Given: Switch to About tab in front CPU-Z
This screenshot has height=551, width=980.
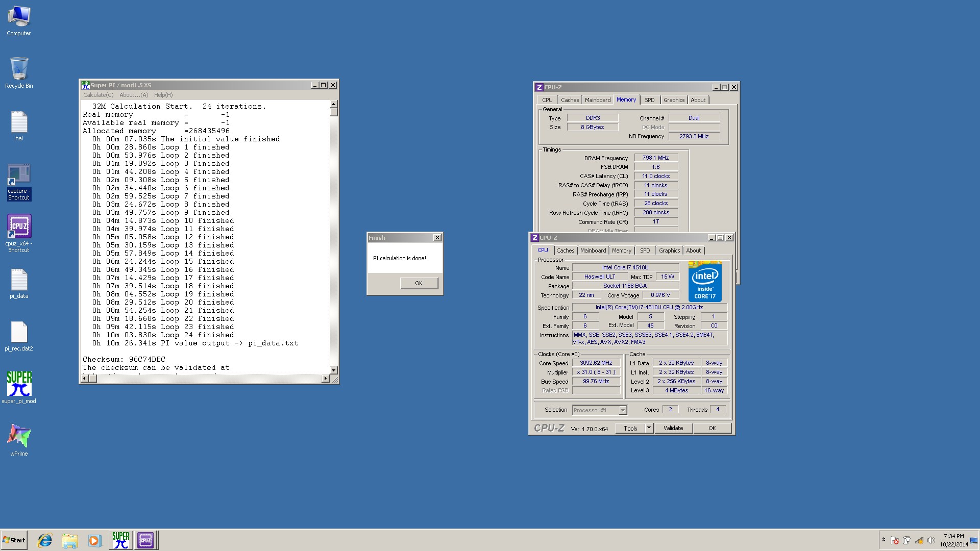Looking at the screenshot, I should click(693, 251).
